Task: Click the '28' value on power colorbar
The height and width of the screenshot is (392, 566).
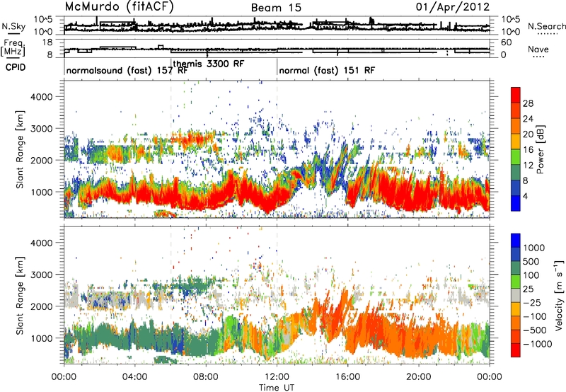Action: click(528, 103)
